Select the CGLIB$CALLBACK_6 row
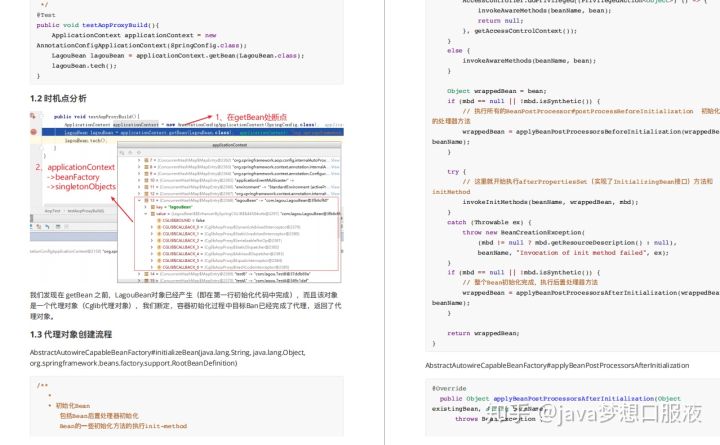This screenshot has width=720, height=445. click(223, 267)
